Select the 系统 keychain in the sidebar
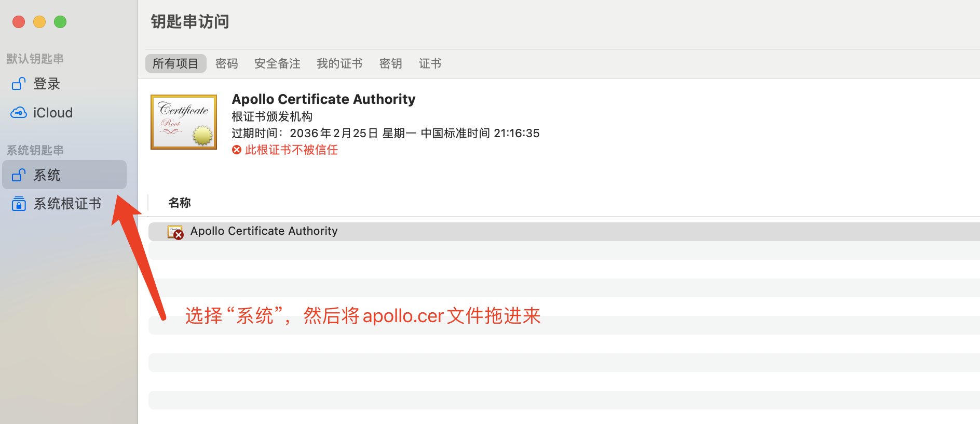This screenshot has width=980, height=424. (x=64, y=175)
